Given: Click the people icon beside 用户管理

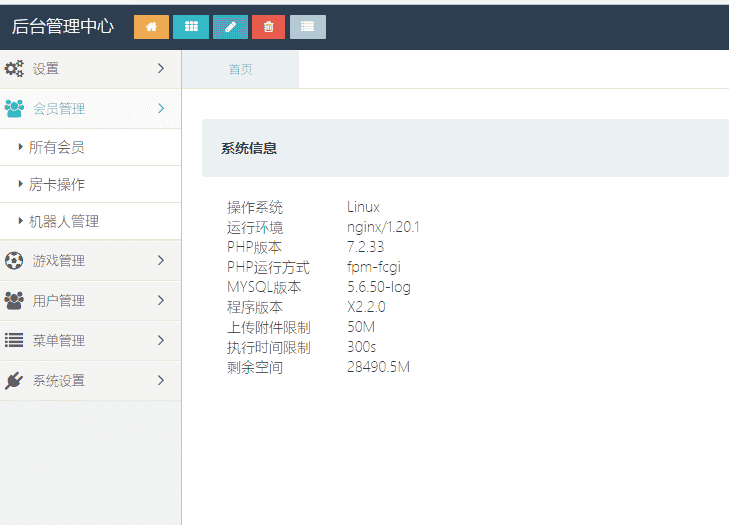Looking at the screenshot, I should tap(14, 301).
